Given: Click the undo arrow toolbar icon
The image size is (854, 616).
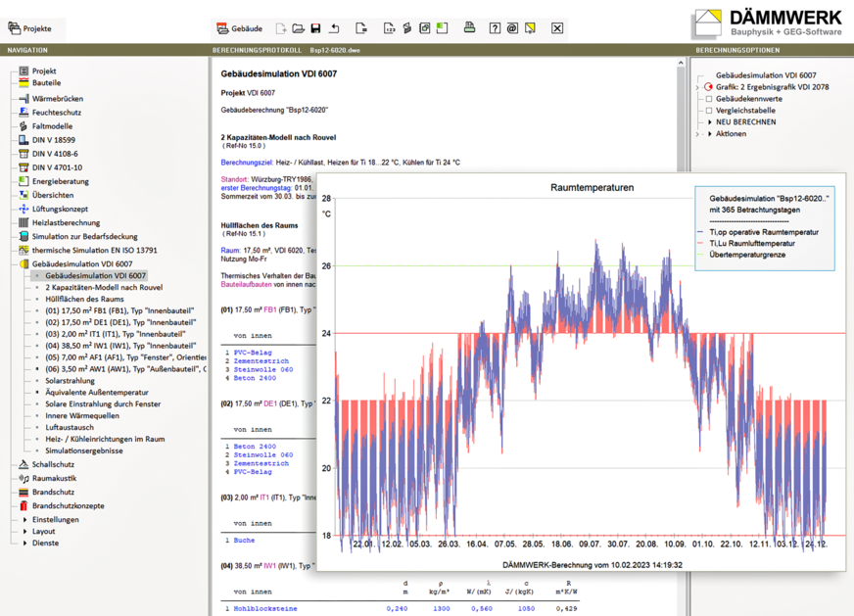Looking at the screenshot, I should 334,28.
